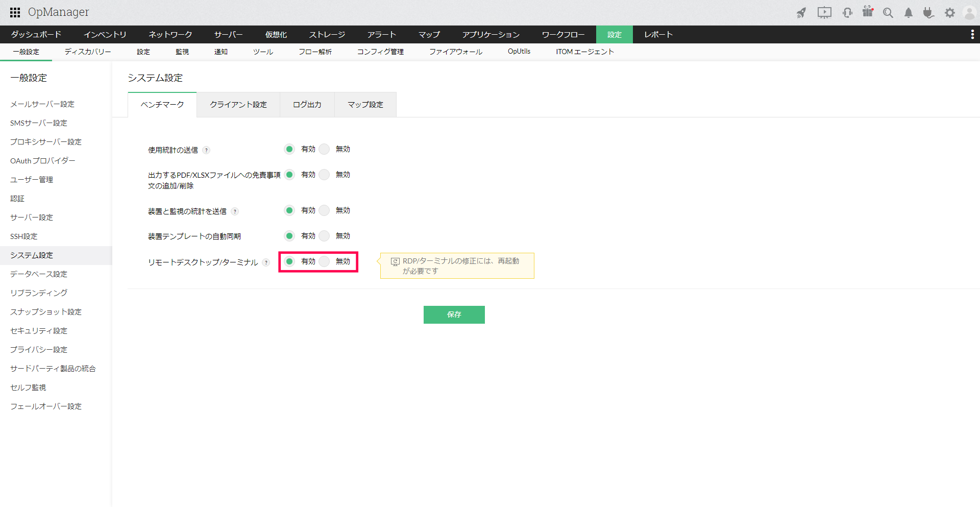Open OAuthプロバイダー in the sidebar
Image resolution: width=980 pixels, height=507 pixels.
pos(43,161)
